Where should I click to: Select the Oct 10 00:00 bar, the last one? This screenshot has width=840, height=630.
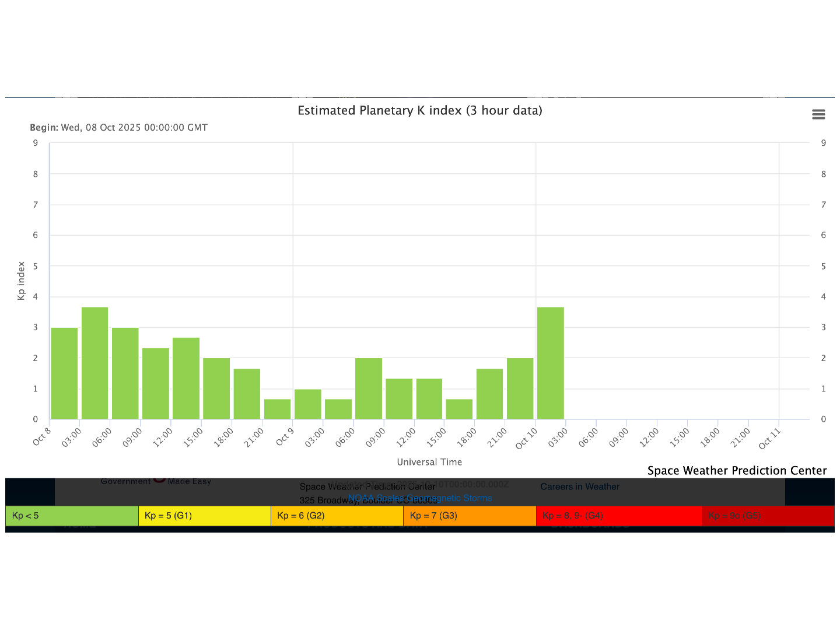550,363
